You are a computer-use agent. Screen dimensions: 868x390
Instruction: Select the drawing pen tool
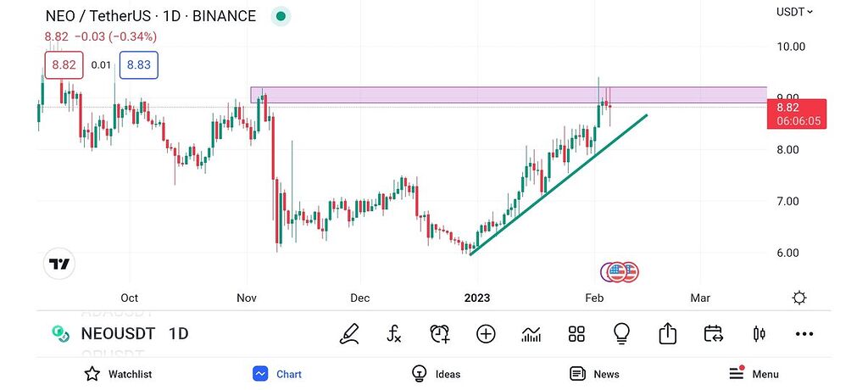pos(348,334)
